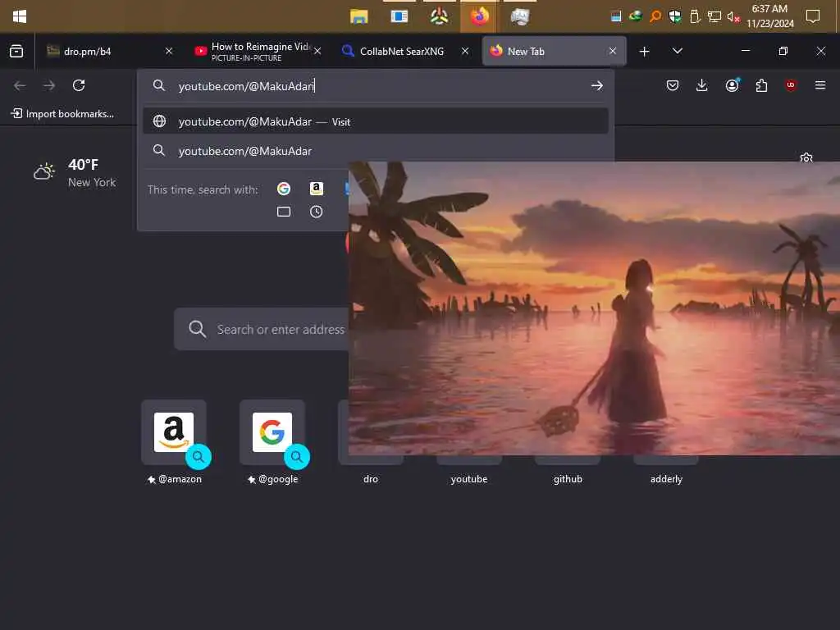Open the clock showing 6:37 AM
This screenshot has width=840, height=630.
(x=769, y=16)
